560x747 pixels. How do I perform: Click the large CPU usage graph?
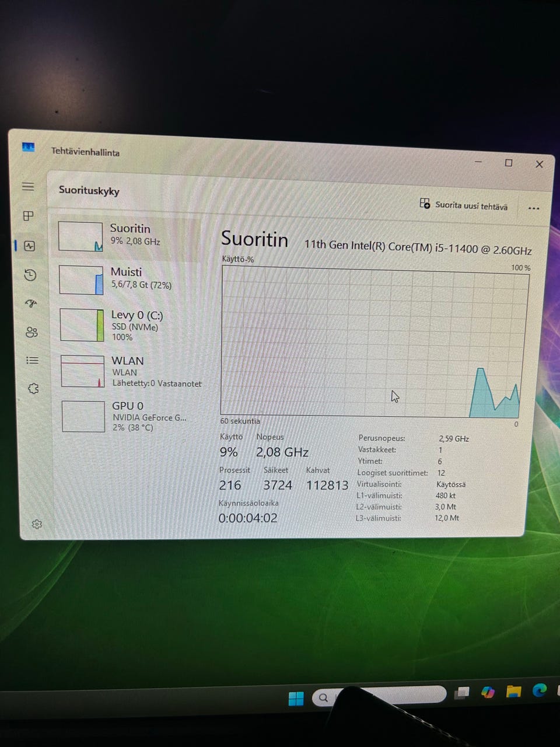tap(374, 341)
